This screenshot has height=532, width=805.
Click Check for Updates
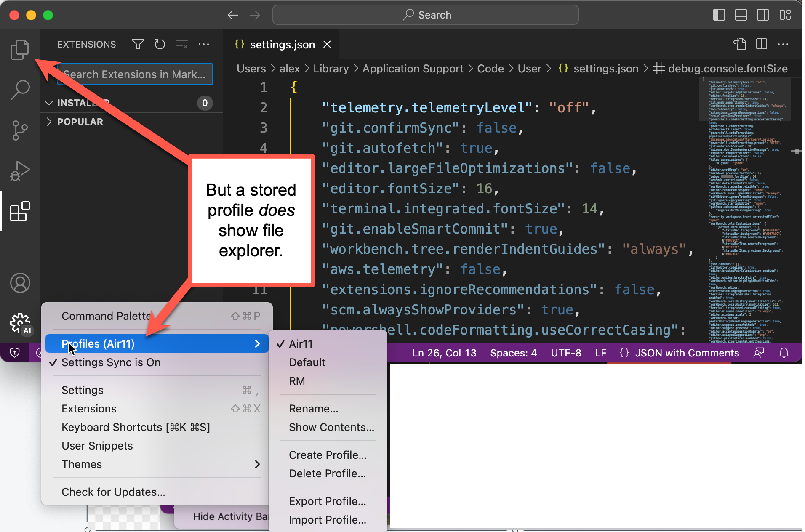113,492
